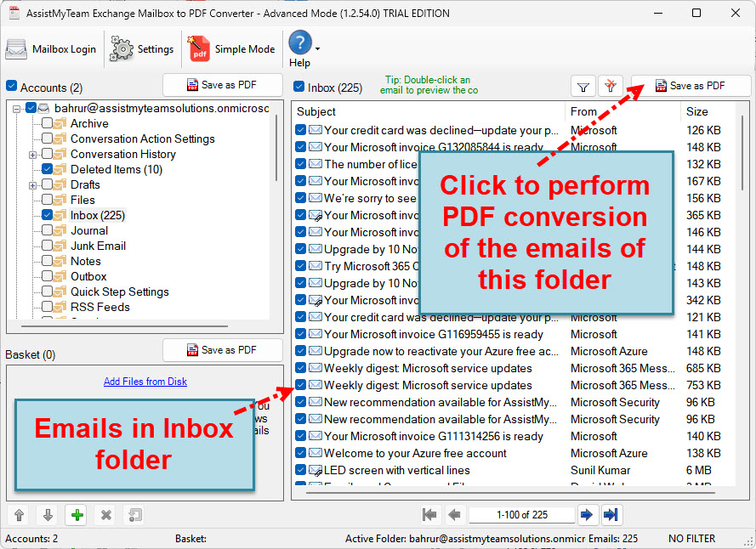
Task: Switch to Simple Mode
Action: click(230, 48)
